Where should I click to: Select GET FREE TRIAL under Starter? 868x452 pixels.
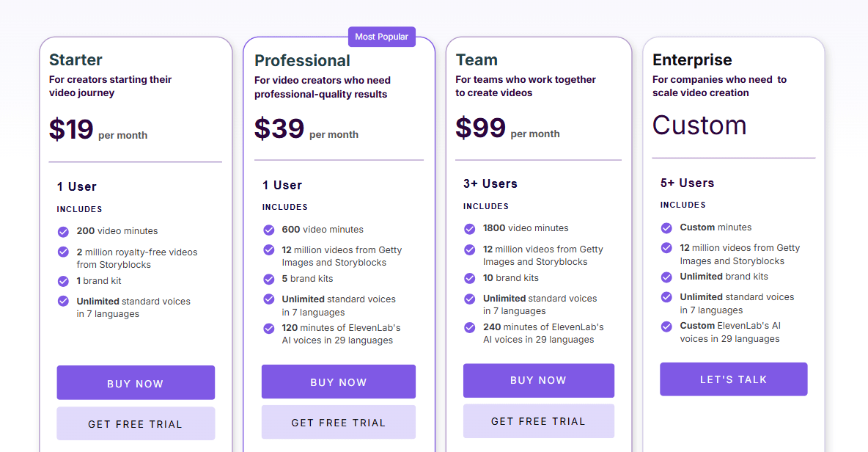coord(136,423)
